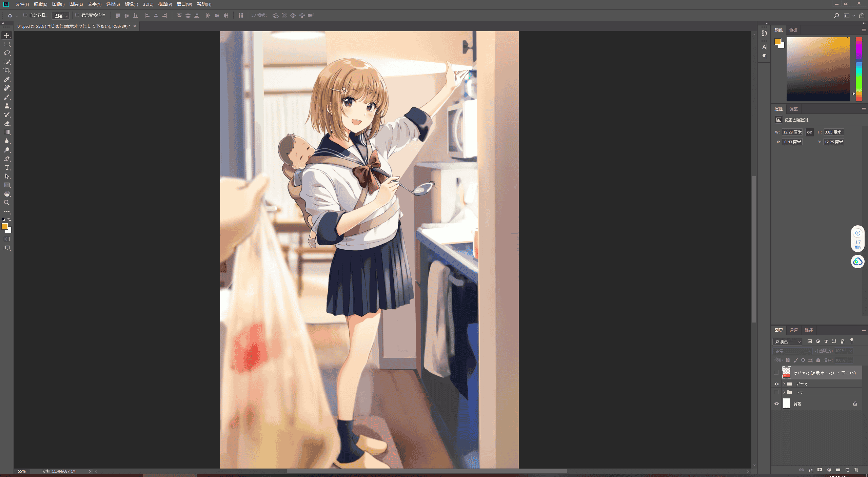Open the 类型 layer filter dropdown
Screen dimensions: 868x477
[787, 341]
